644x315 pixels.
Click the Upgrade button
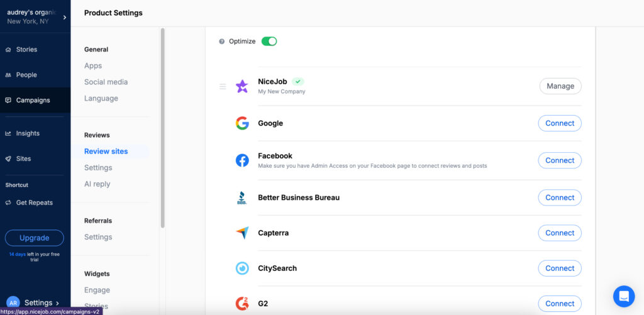(35, 238)
